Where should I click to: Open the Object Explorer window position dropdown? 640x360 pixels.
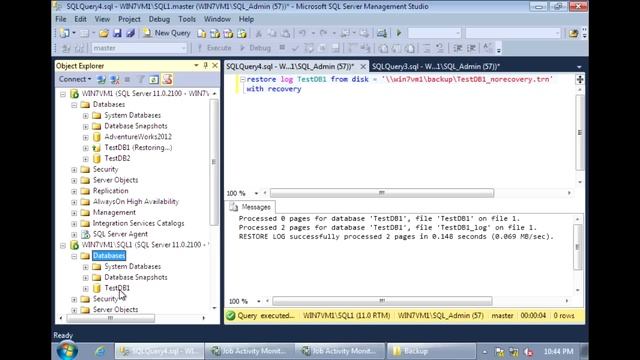tap(196, 65)
